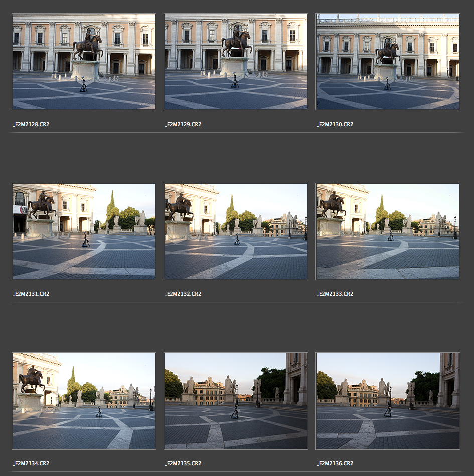
Task: Select the _E2M2132.CR2 filename text
Action: point(183,294)
